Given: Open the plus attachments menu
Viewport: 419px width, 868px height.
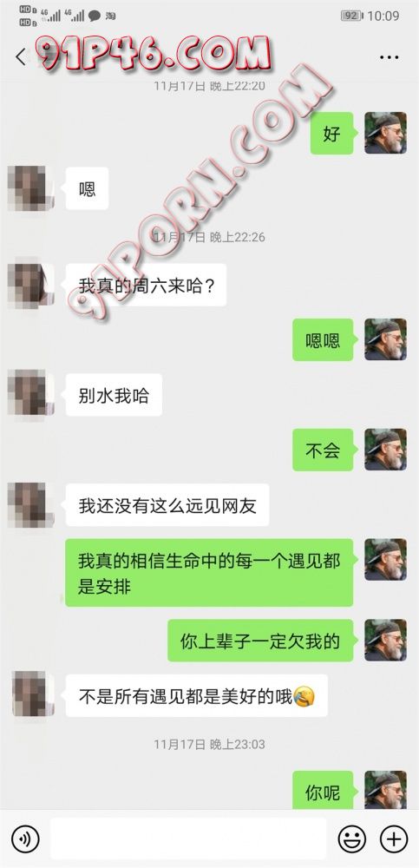Looking at the screenshot, I should click(394, 839).
